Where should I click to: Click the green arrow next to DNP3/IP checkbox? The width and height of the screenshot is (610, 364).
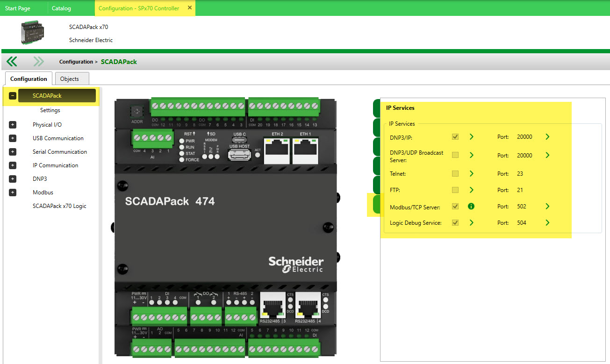pos(471,137)
